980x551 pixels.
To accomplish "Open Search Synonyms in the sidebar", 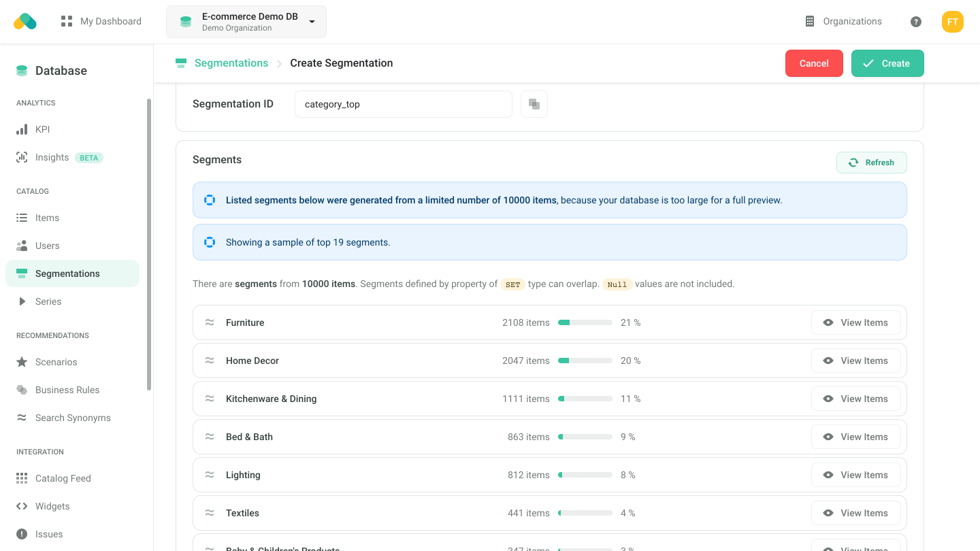I will (x=73, y=418).
